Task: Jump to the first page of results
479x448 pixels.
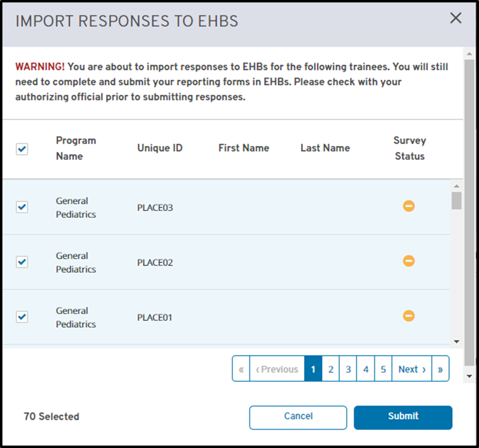Action: pyautogui.click(x=241, y=369)
